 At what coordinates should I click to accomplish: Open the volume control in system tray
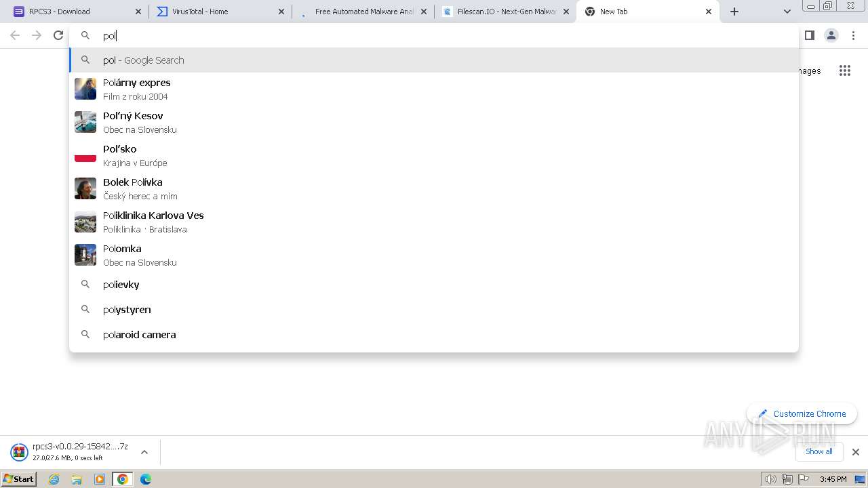[770, 479]
